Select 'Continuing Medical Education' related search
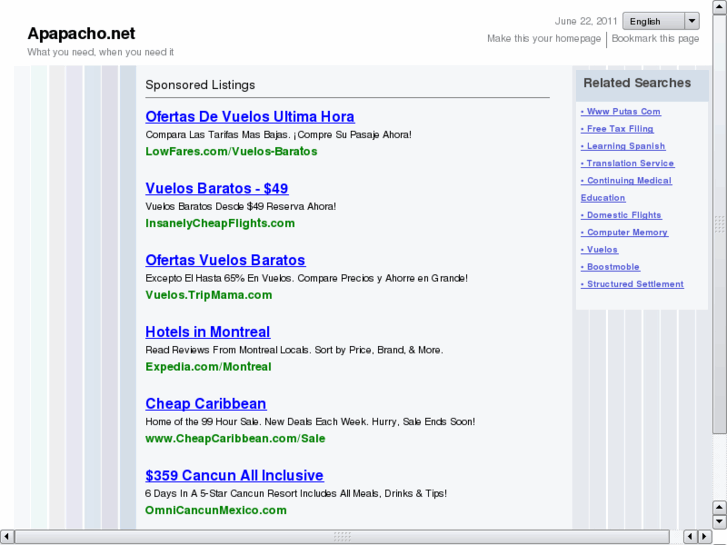Image resolution: width=727 pixels, height=545 pixels. tap(626, 189)
